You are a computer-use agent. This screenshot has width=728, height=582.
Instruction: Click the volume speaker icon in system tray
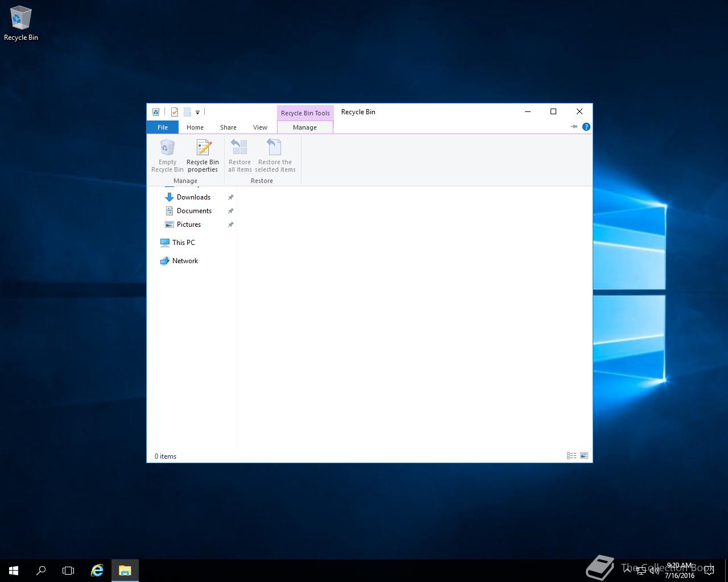tap(654, 570)
